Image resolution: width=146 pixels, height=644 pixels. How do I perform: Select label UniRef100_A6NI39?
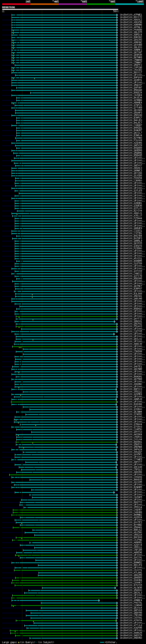point(131,344)
